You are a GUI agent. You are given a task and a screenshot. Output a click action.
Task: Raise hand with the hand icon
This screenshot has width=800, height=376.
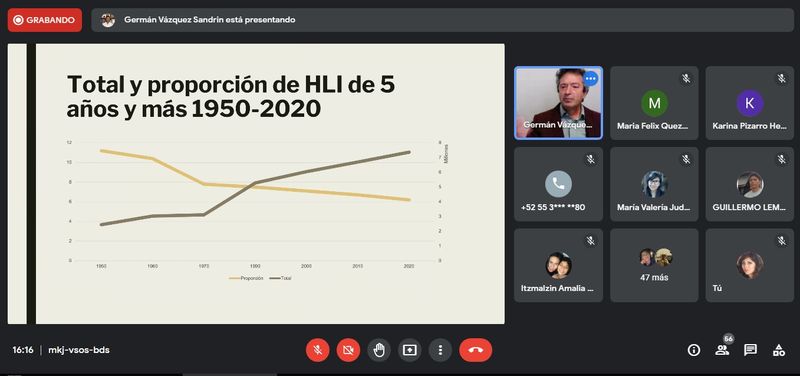tap(379, 350)
